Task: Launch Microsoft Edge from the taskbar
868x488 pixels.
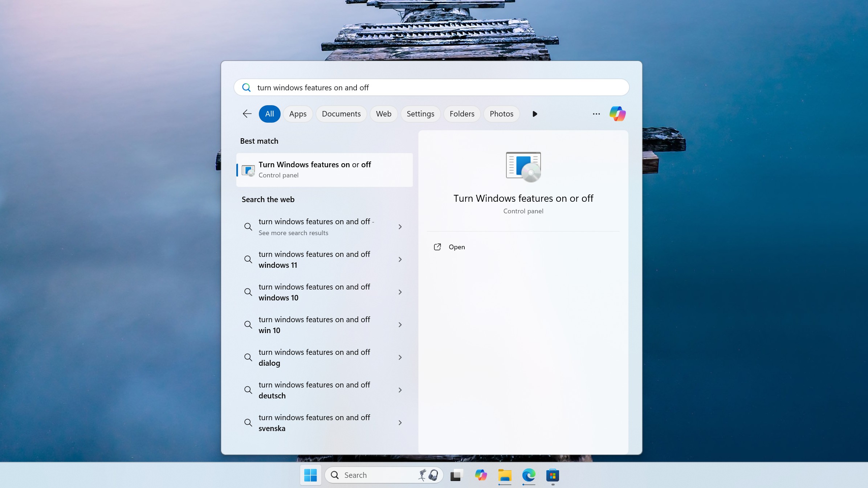Action: click(528, 475)
